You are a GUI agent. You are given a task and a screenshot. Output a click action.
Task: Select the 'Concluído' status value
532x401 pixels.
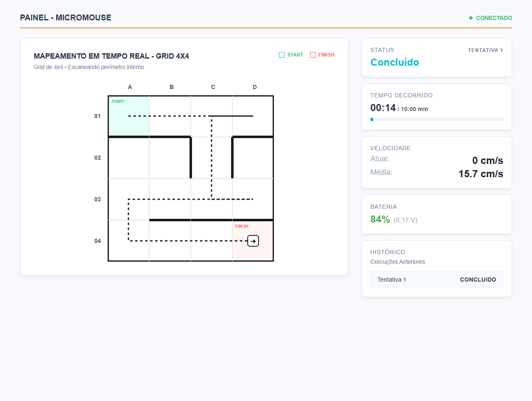[395, 62]
